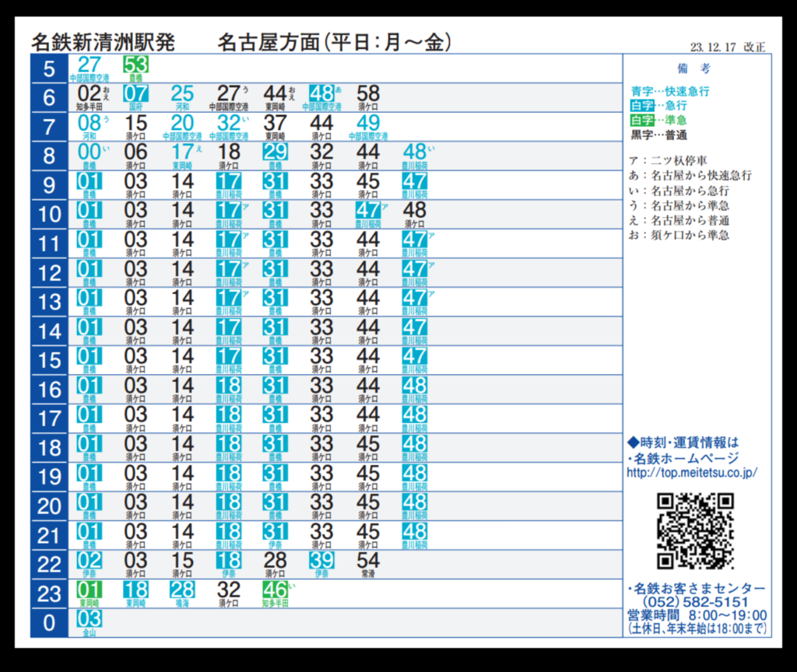Click the 名鉄ホームページ text
The height and width of the screenshot is (672, 797).
[686, 458]
